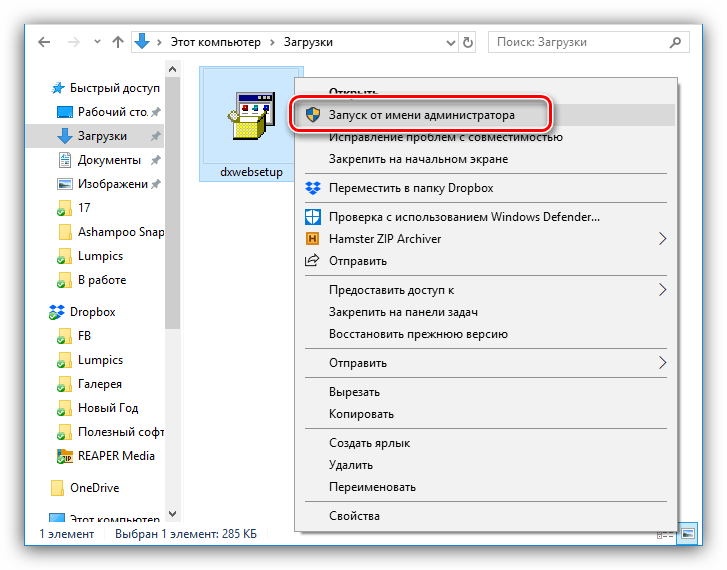Click the share icon beside 'Отправить'

click(312, 260)
